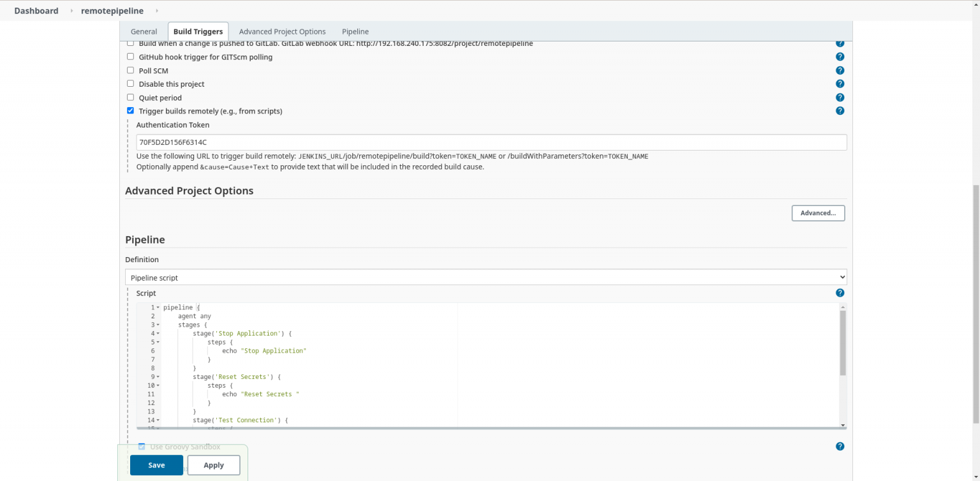Open help for Quiet period
The width and height of the screenshot is (980, 481).
pos(840,97)
